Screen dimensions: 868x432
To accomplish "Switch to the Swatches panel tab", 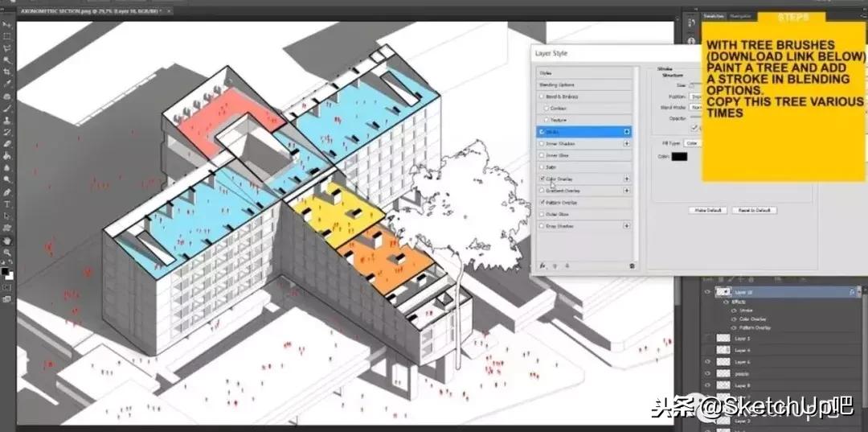I will [714, 17].
